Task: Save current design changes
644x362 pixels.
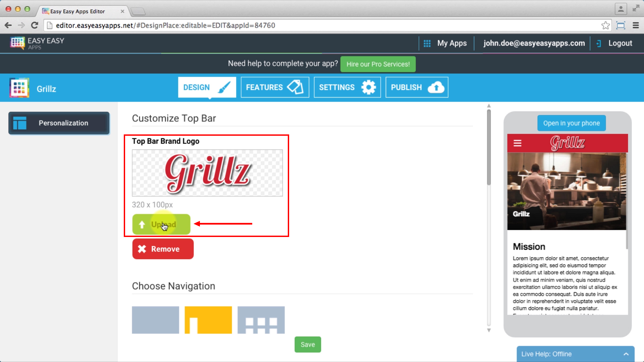Action: click(x=308, y=344)
